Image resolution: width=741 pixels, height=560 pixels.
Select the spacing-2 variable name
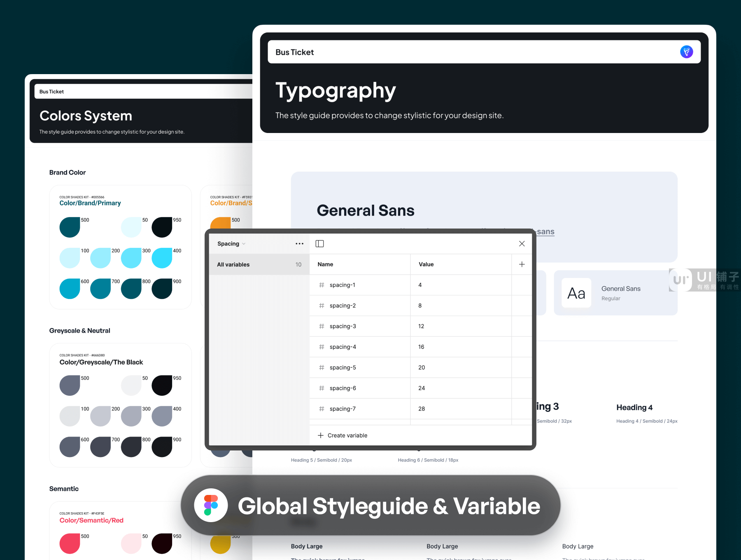tap(343, 306)
